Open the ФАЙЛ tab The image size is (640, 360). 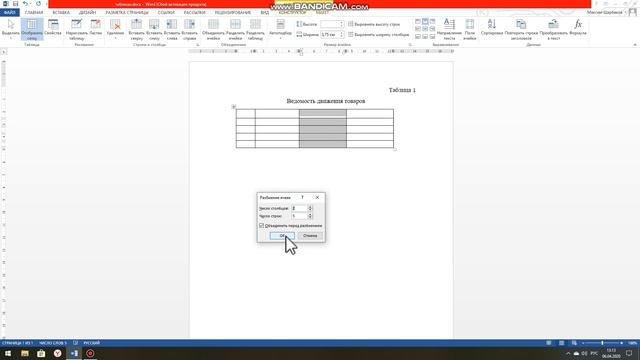(10, 13)
